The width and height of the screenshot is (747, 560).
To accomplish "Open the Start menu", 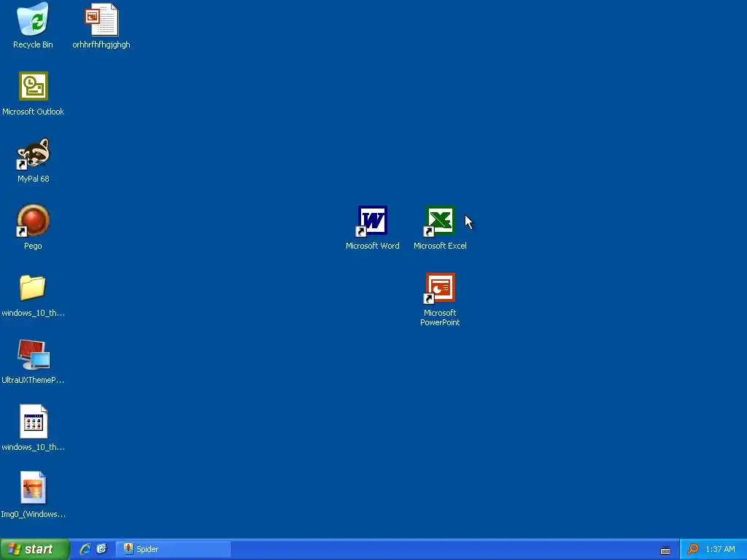I will click(34, 549).
